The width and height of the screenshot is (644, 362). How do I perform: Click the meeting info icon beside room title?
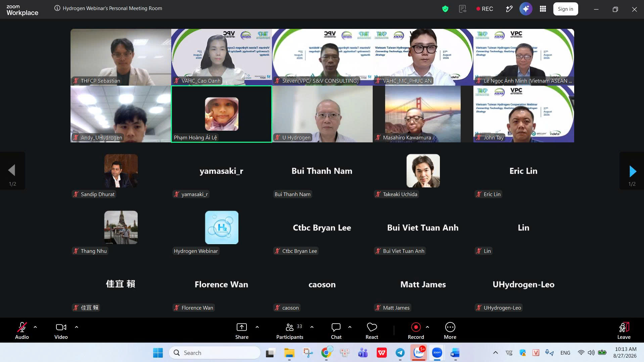point(57,8)
